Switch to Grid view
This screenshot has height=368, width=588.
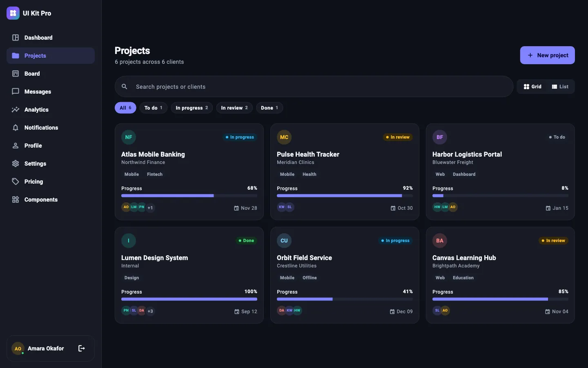pyautogui.click(x=532, y=87)
